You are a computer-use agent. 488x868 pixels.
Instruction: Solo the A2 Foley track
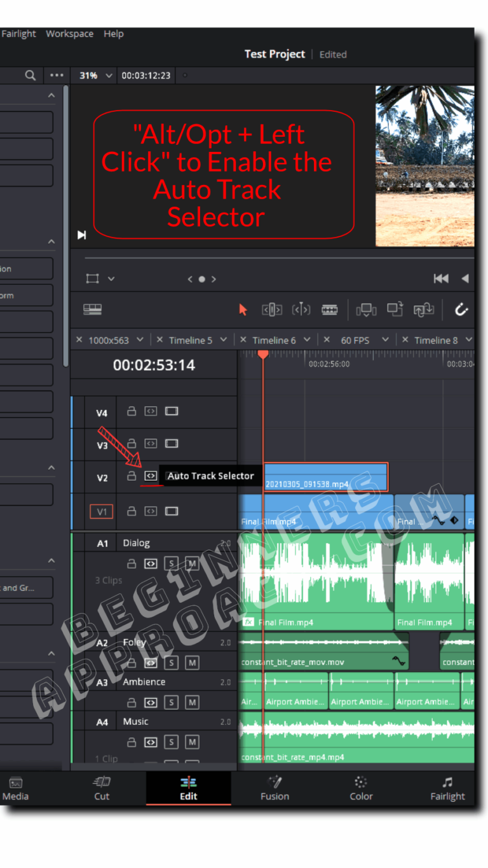coord(171,663)
